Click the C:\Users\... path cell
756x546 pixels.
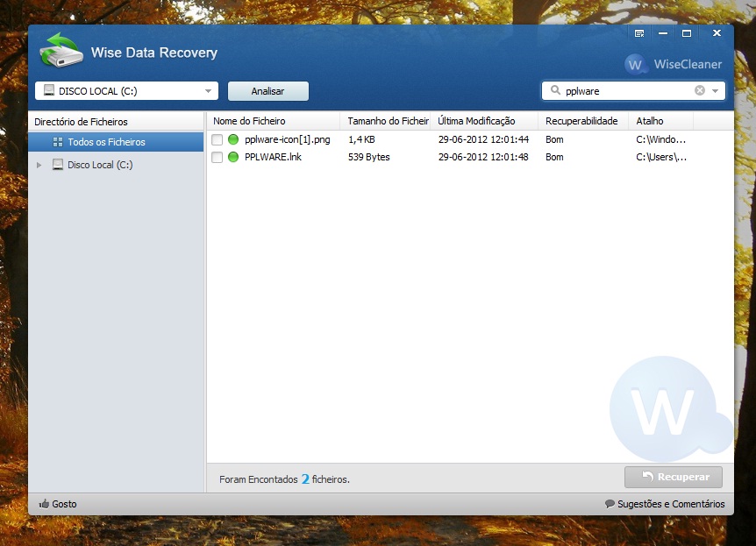(x=661, y=157)
